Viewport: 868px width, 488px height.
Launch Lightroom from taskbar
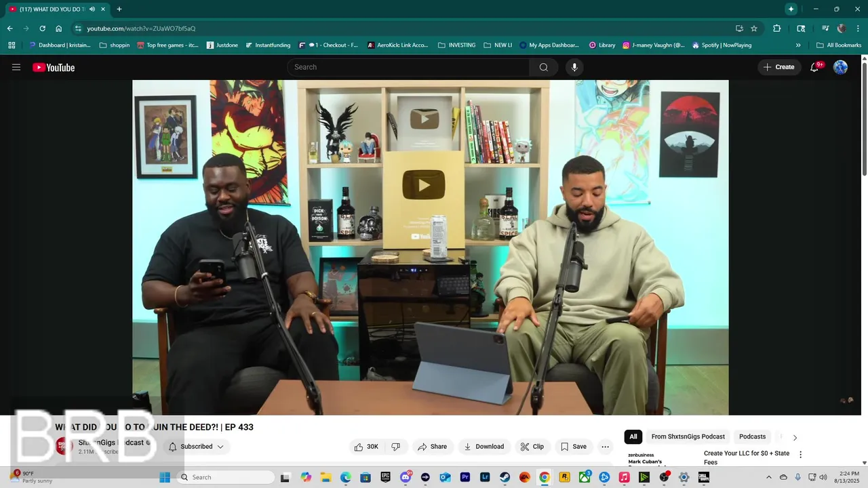(x=485, y=477)
